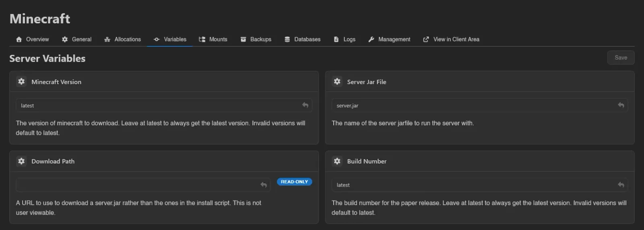The width and height of the screenshot is (644, 230).
Task: Click description 'The version of minecraft to download'
Action: click(161, 128)
